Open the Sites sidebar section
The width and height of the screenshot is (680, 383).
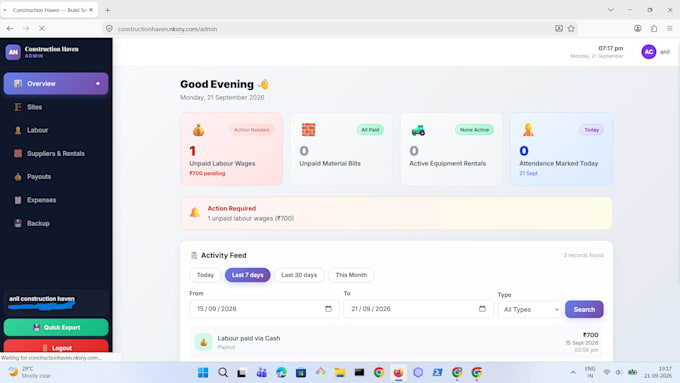tap(56, 107)
